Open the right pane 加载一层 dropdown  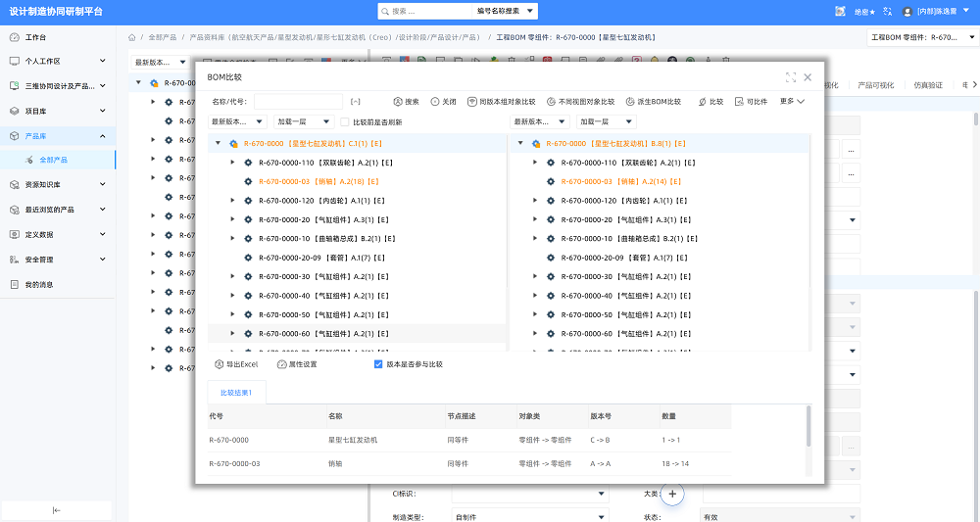(x=606, y=121)
